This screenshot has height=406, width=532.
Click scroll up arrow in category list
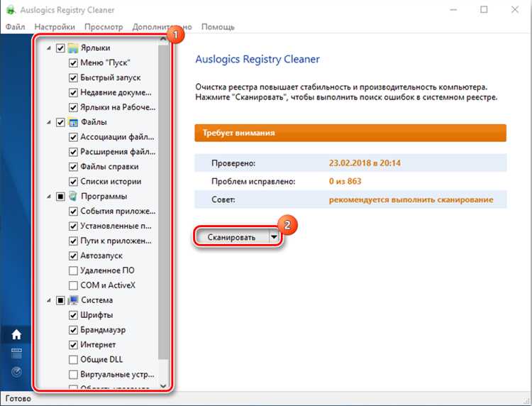[x=163, y=40]
